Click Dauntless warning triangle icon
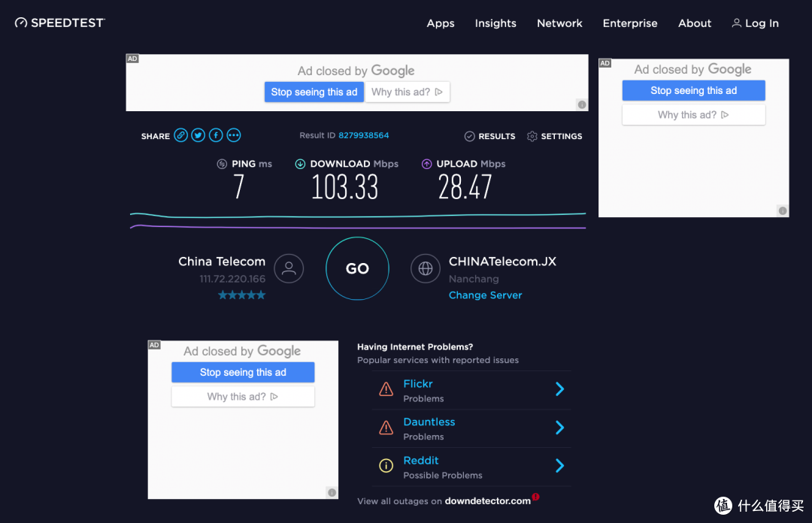The height and width of the screenshot is (523, 812). (386, 428)
